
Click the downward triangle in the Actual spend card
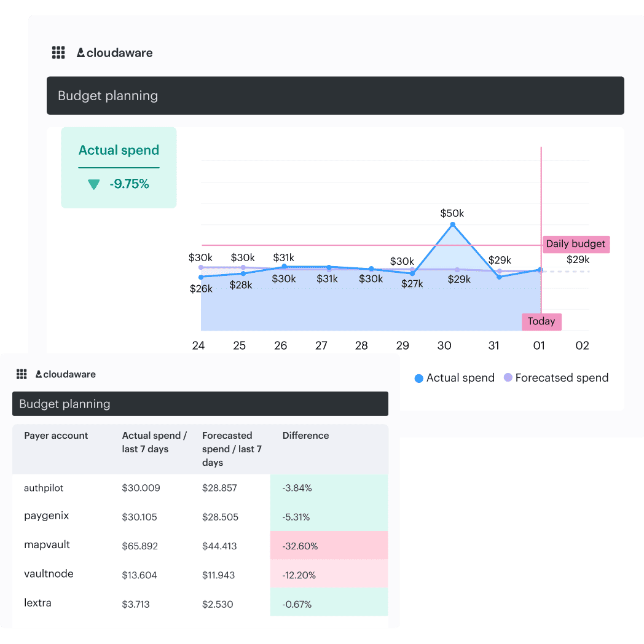click(x=93, y=184)
